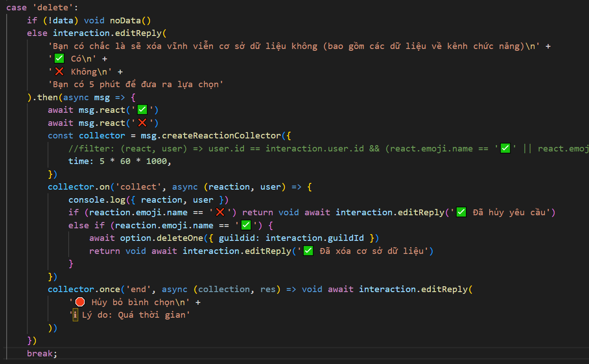Click the red cross emoji in the 'if (reaction.emoji.name' condition
589x364 pixels.
(220, 213)
